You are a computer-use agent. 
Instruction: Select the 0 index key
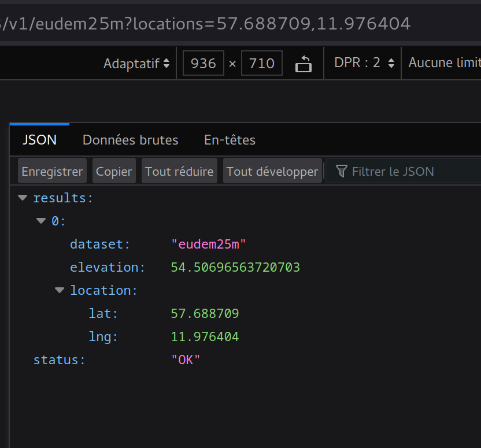pos(58,221)
